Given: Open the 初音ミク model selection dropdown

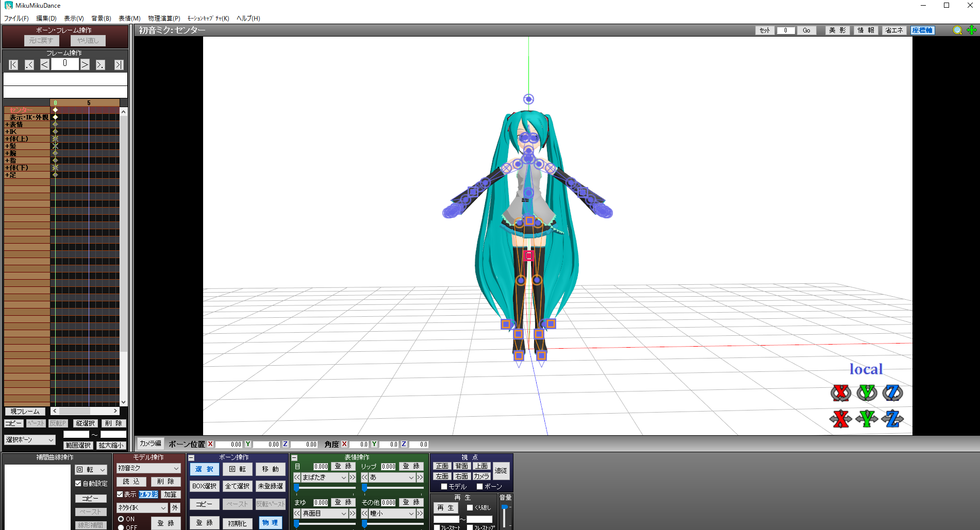Looking at the screenshot, I should [148, 468].
